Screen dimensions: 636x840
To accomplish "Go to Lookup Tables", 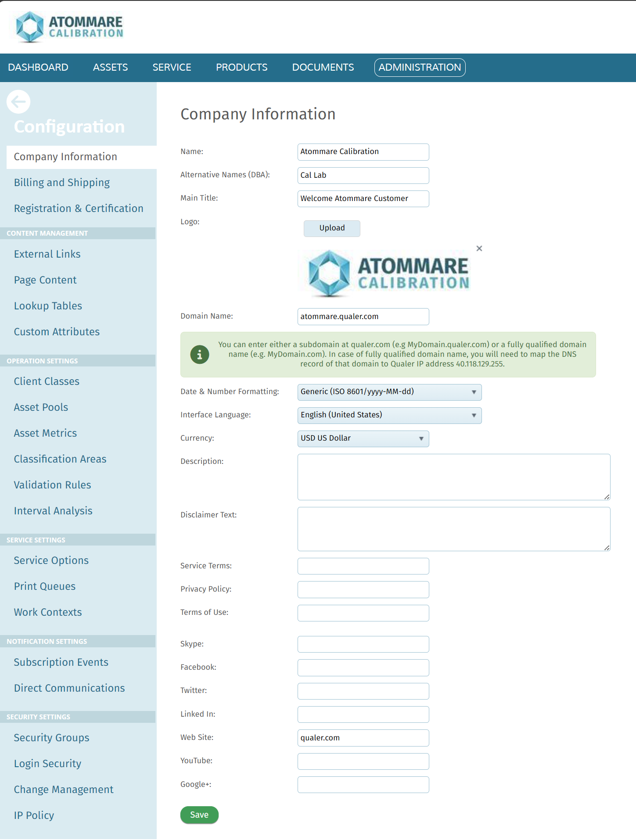I will click(x=48, y=306).
